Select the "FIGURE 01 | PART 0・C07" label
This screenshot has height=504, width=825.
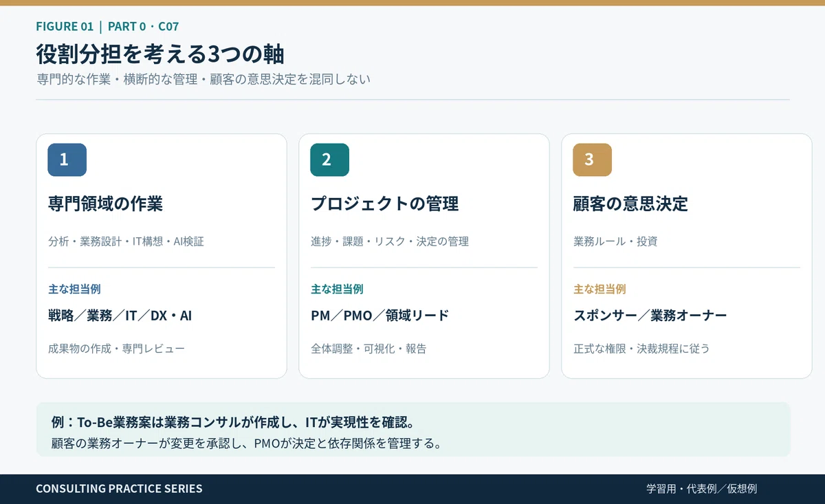(x=107, y=27)
